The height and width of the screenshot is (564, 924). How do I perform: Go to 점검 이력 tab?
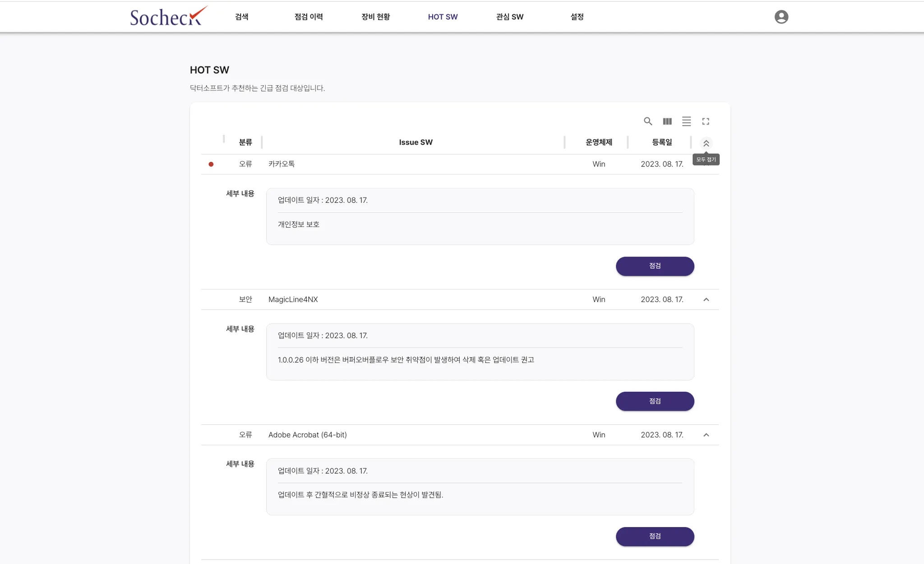309,17
